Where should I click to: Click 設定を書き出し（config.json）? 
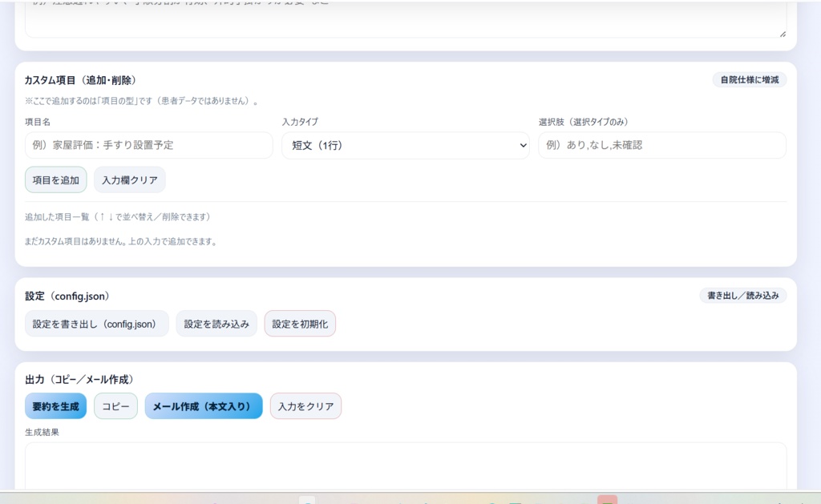point(96,323)
